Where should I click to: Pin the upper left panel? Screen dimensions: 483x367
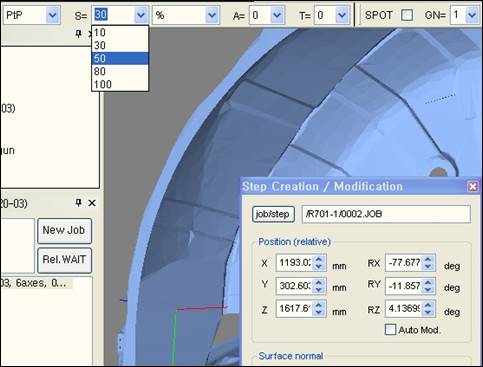coord(78,34)
